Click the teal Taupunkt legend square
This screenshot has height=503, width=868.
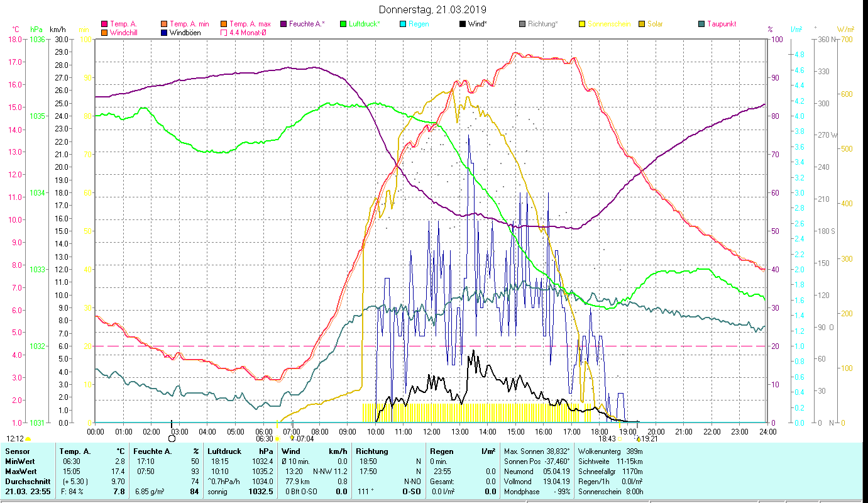point(701,24)
